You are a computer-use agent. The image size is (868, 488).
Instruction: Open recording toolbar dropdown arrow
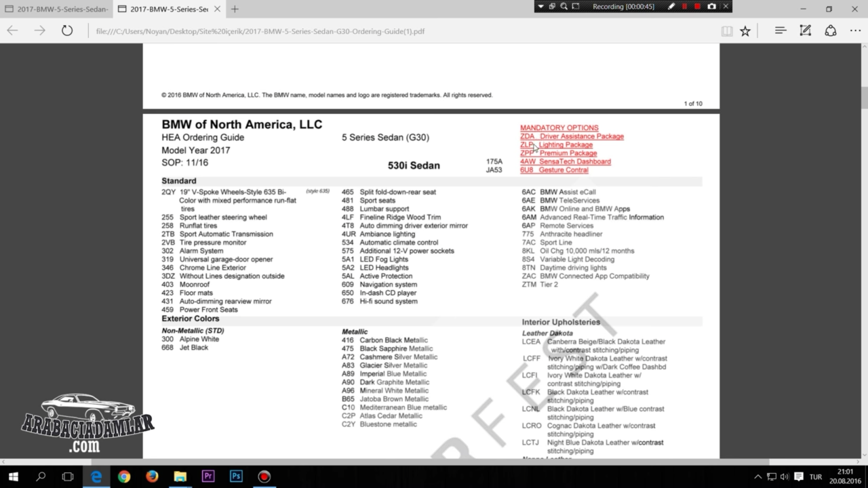pos(540,6)
